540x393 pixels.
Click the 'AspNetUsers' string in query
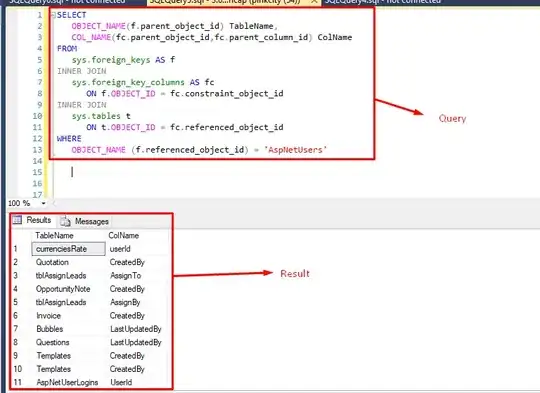(295, 150)
